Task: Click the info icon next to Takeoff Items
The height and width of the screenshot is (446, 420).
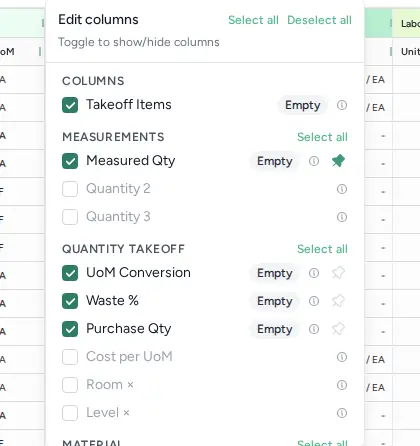Action: pos(342,105)
